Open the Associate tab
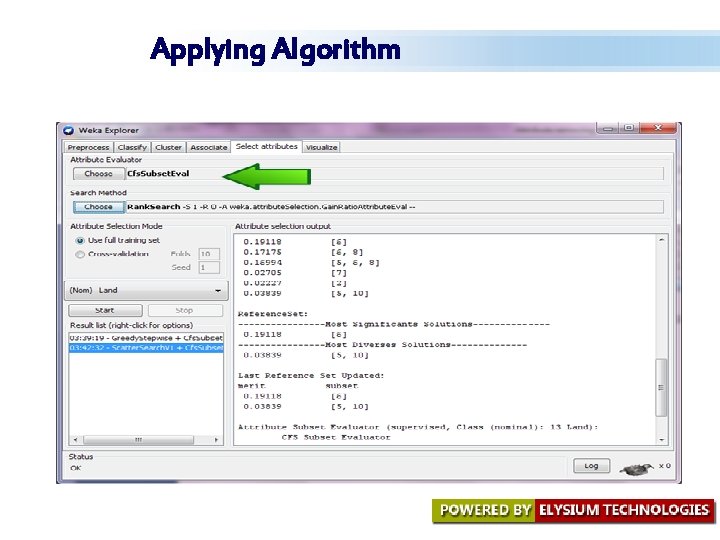This screenshot has height=540, width=720. [x=208, y=147]
